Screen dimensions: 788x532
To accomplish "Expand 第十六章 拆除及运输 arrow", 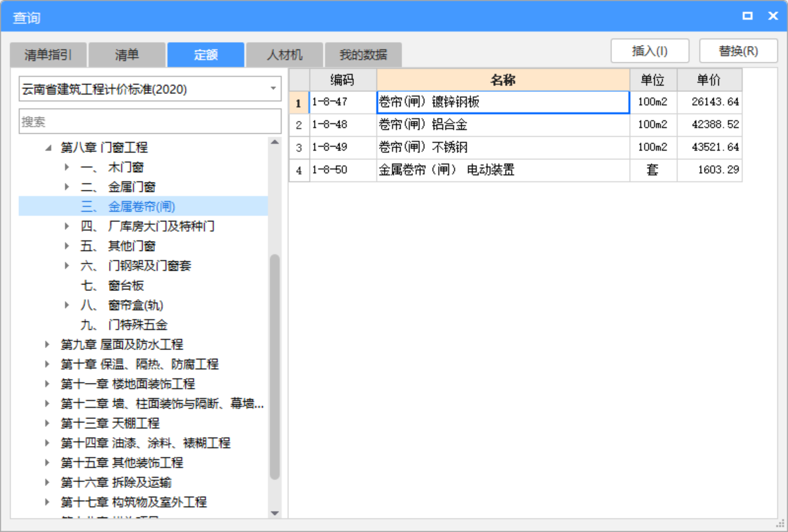I will tap(47, 483).
